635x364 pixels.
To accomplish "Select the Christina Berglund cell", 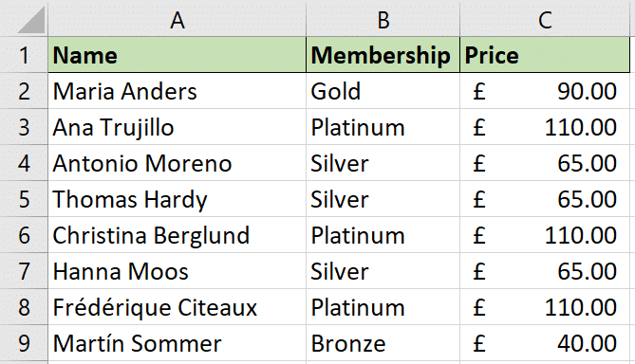I will pyautogui.click(x=177, y=235).
